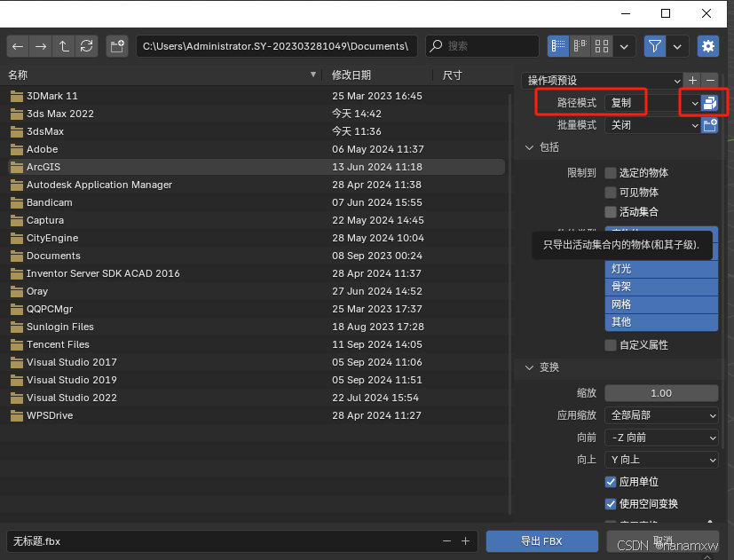
Task: Toggle batch own-directory icon
Action: point(710,125)
